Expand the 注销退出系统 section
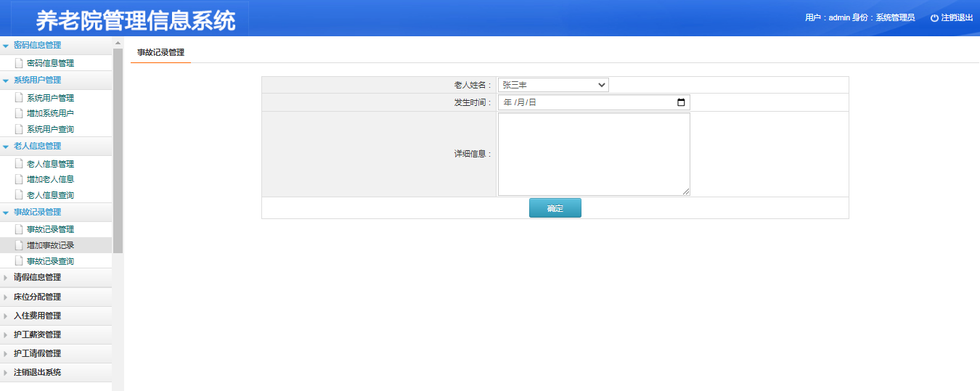 pos(56,372)
